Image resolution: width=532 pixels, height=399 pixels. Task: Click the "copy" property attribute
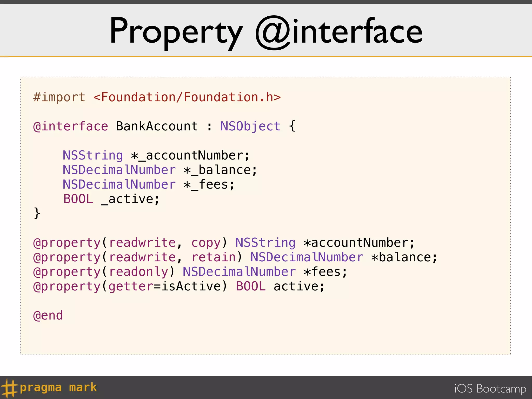point(206,243)
